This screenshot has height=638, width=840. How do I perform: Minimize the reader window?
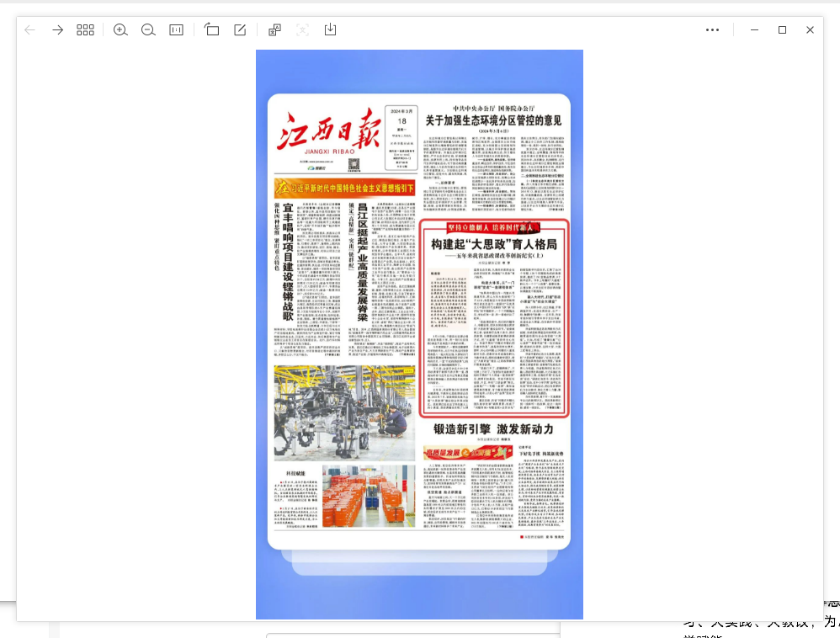(x=754, y=29)
